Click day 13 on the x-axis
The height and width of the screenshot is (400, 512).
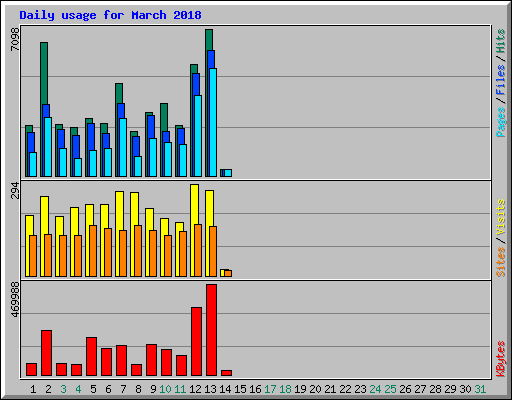pos(210,389)
